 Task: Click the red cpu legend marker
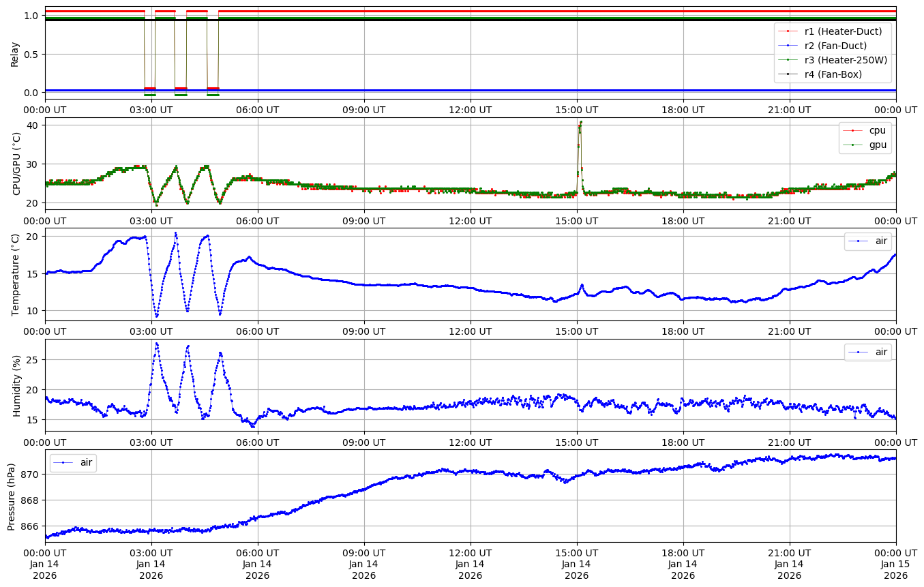point(854,130)
